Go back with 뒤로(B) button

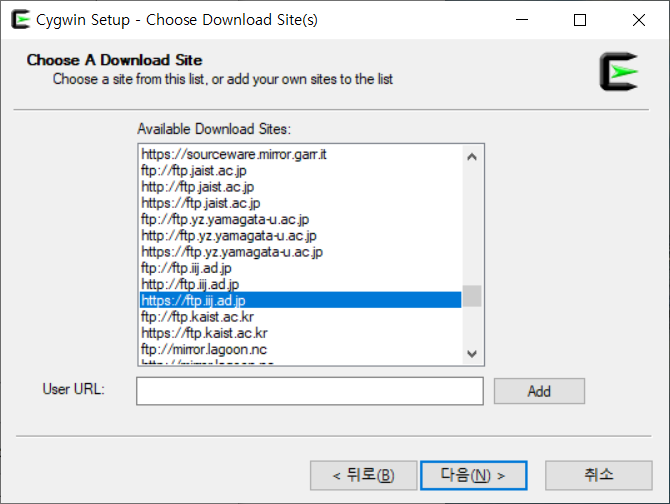click(x=363, y=475)
